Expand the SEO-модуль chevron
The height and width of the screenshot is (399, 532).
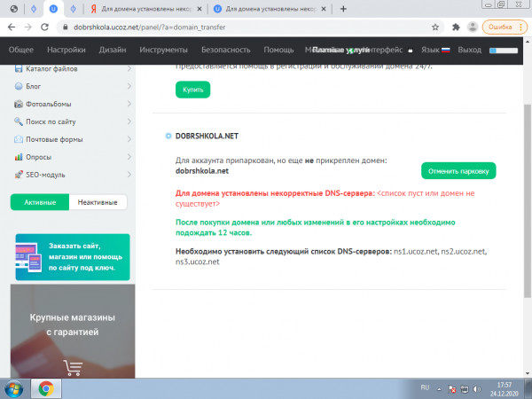[129, 175]
